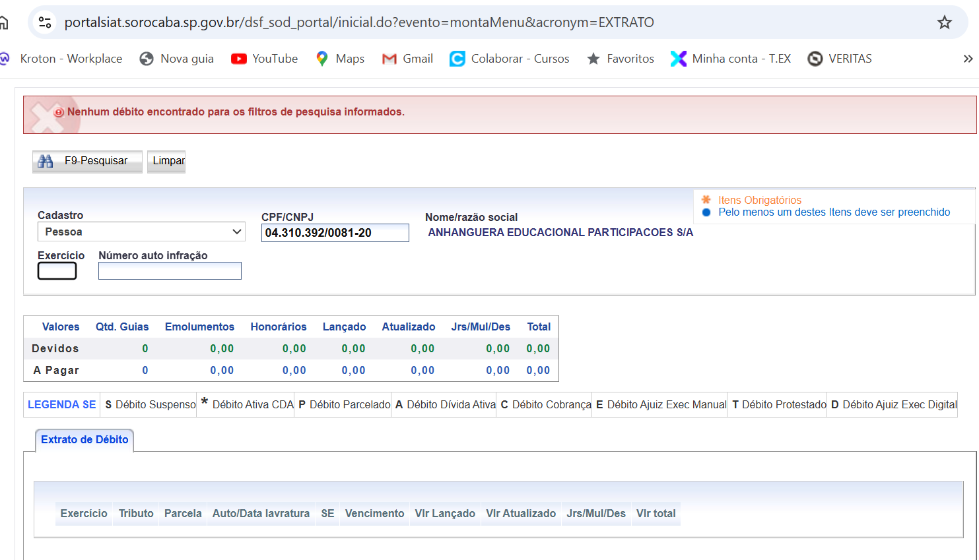
Task: Click the Débito Ativa CDA legend item
Action: pos(248,404)
